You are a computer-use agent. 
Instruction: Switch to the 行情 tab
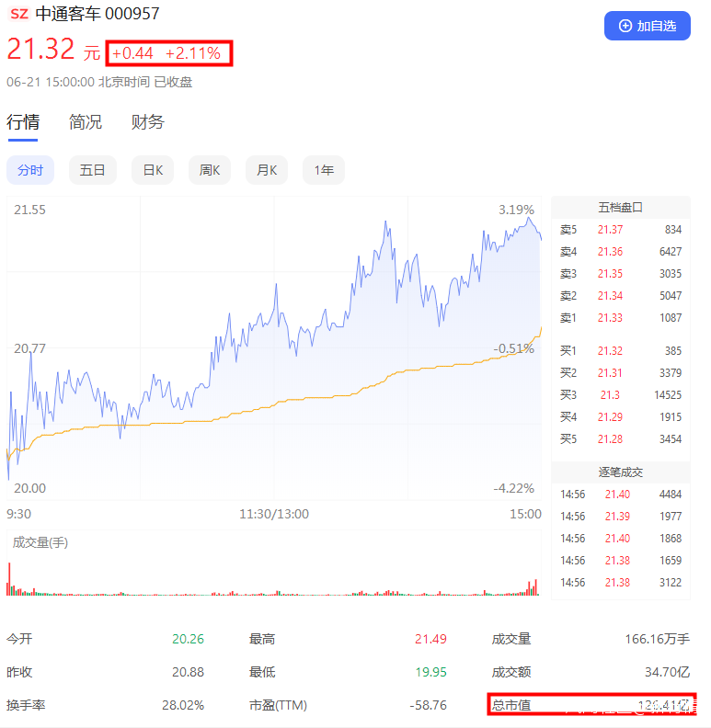tap(23, 122)
